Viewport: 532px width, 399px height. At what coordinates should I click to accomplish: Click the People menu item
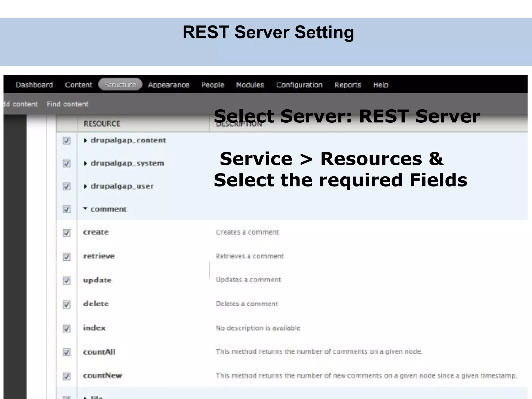[x=212, y=85]
